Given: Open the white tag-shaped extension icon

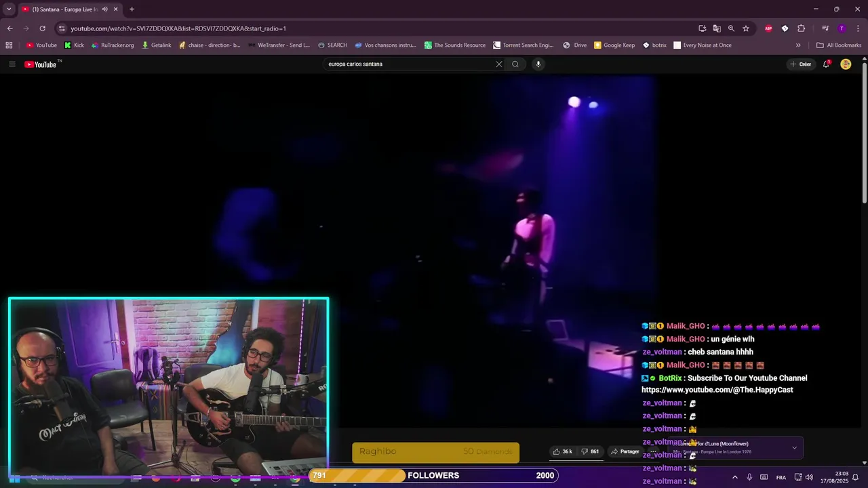Looking at the screenshot, I should pos(785,28).
